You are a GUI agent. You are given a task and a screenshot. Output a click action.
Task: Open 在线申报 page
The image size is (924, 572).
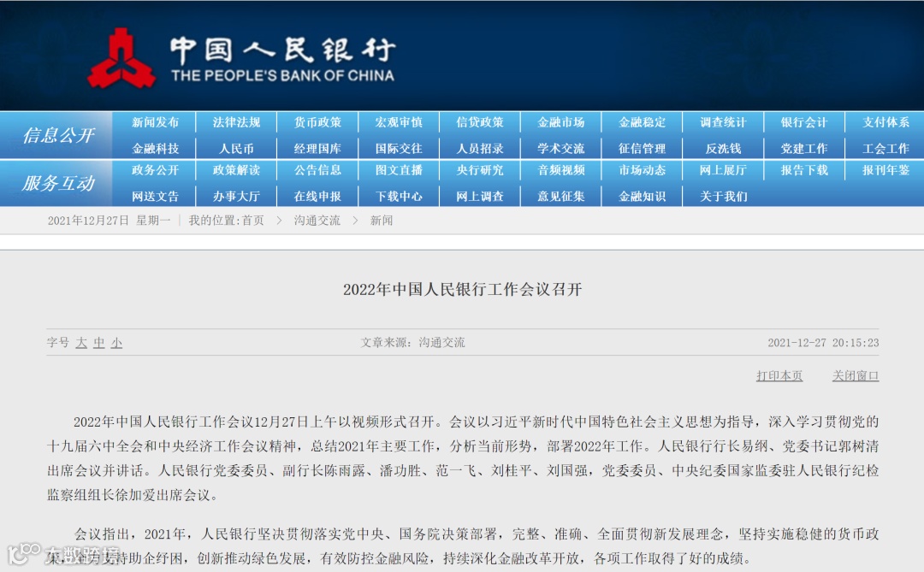317,196
